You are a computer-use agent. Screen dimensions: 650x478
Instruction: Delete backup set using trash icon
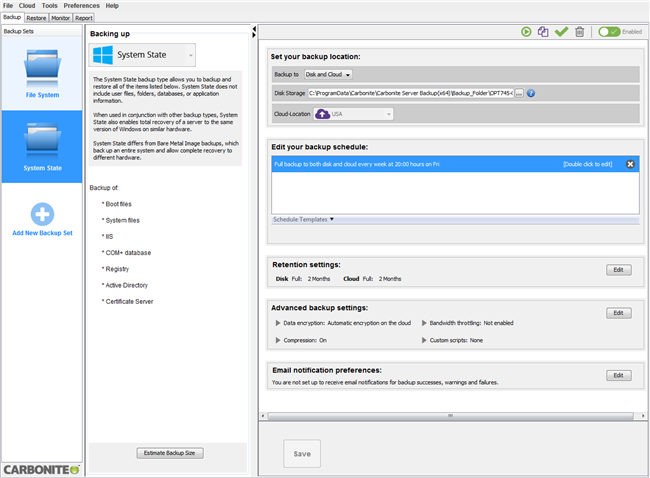[580, 32]
